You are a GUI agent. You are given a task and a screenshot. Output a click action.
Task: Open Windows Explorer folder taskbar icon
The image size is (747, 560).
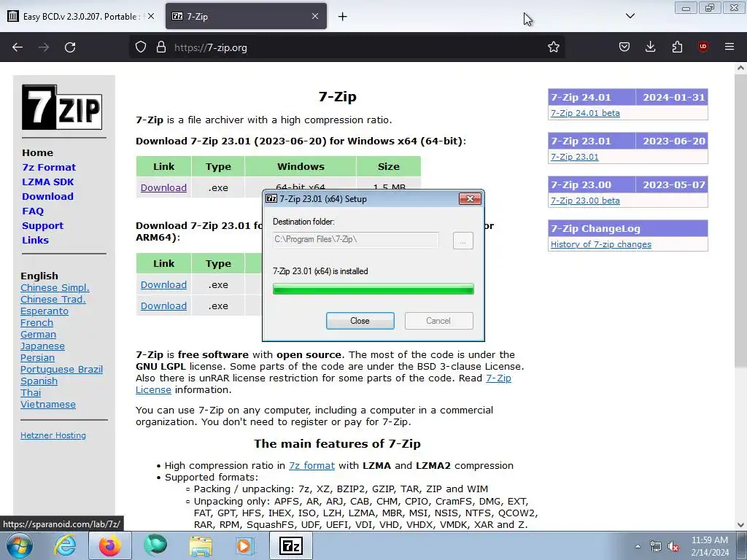click(x=201, y=545)
